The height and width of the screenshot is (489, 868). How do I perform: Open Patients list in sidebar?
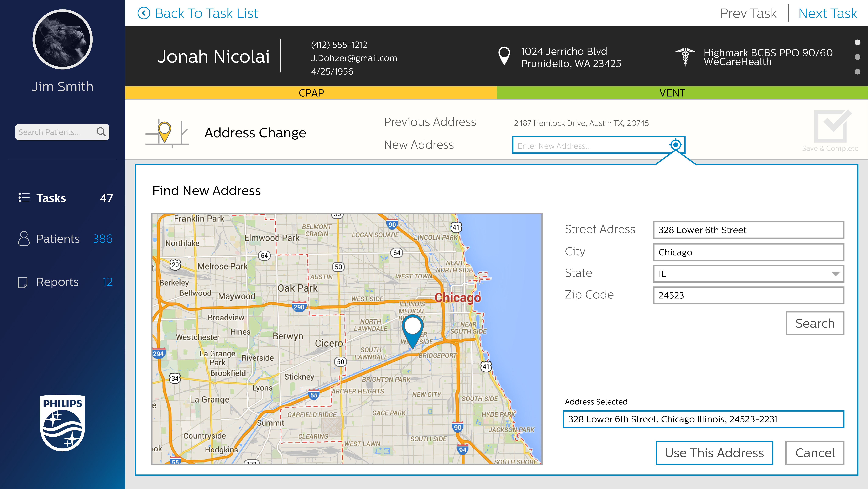[x=58, y=239]
